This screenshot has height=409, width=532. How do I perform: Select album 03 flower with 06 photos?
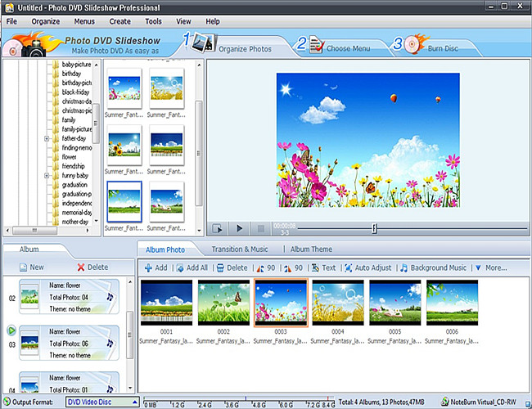(70, 343)
